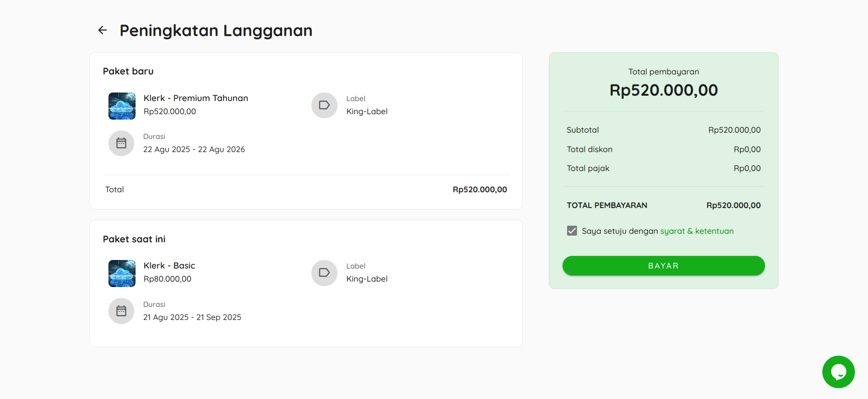Click the Peningkatan Langganan page heading

coord(216,30)
